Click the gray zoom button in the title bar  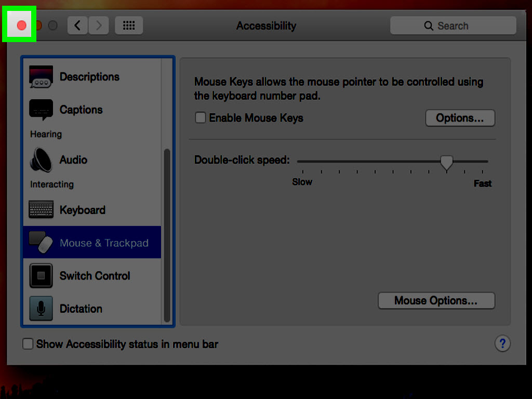[x=52, y=25]
